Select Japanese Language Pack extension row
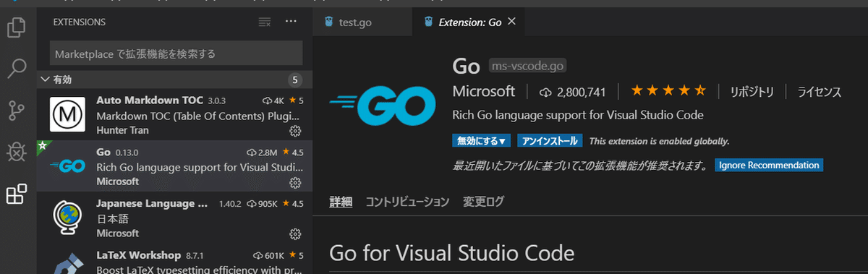This screenshot has height=274, width=868. click(x=174, y=218)
